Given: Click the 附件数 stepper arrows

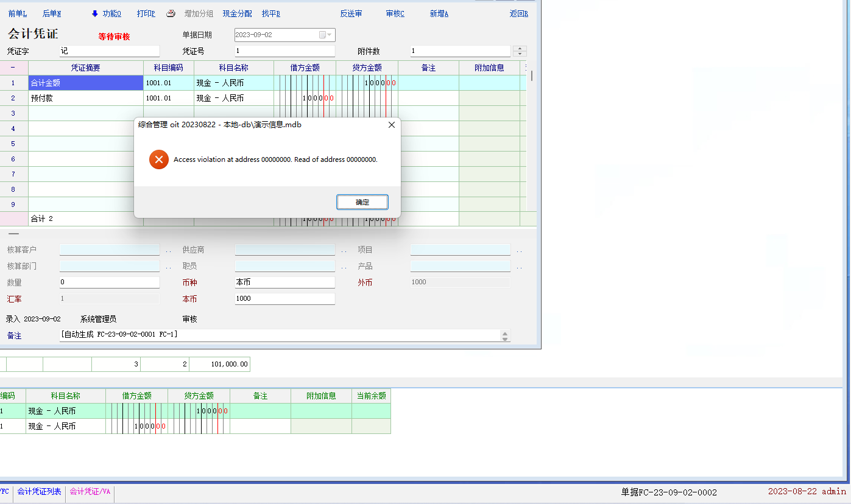Looking at the screenshot, I should point(520,51).
